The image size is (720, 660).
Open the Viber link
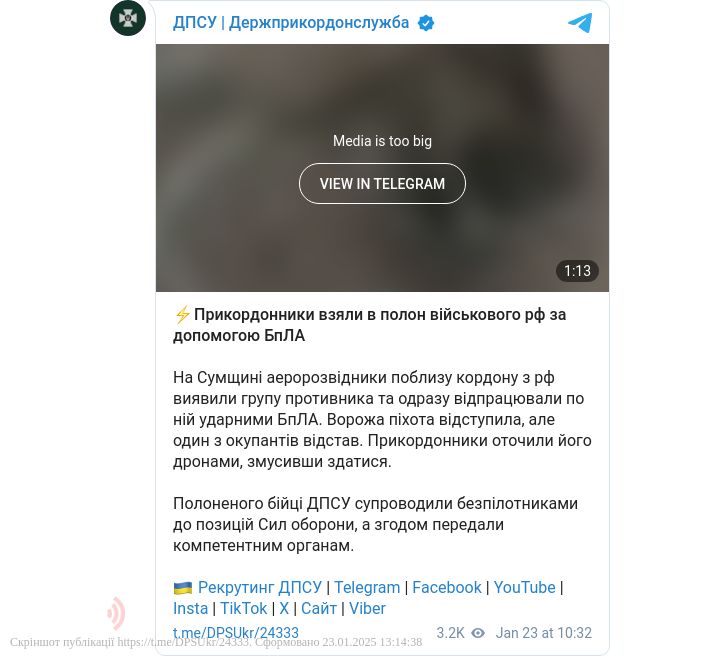367,609
